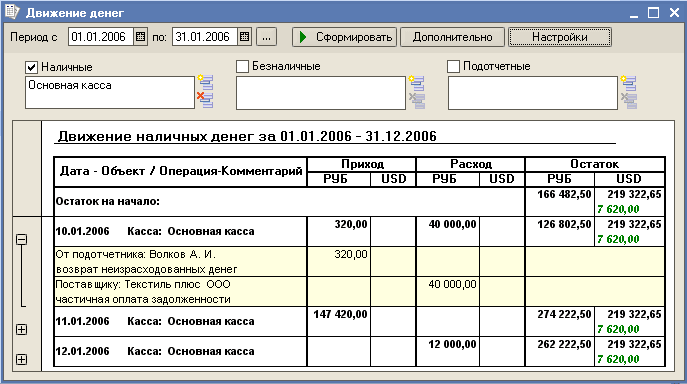
Task: Expand the 11.01.2006 group
Action: coord(21,329)
